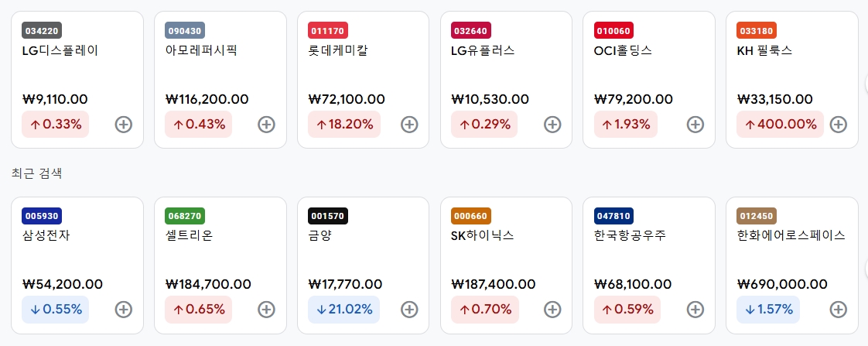Click plus icon on 한화에어로스페이스 card
The image size is (868, 346).
pyautogui.click(x=838, y=310)
